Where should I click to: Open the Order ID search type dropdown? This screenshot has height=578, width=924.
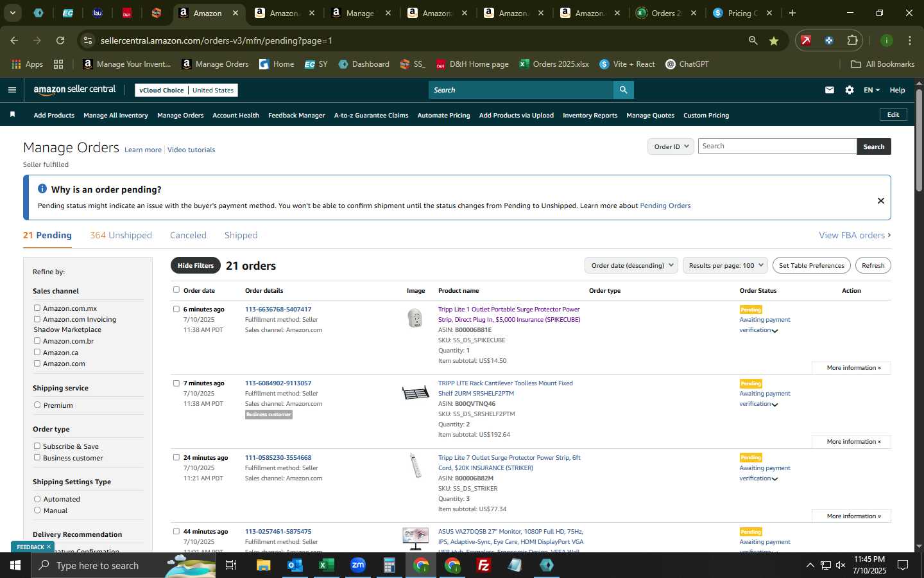pyautogui.click(x=671, y=146)
